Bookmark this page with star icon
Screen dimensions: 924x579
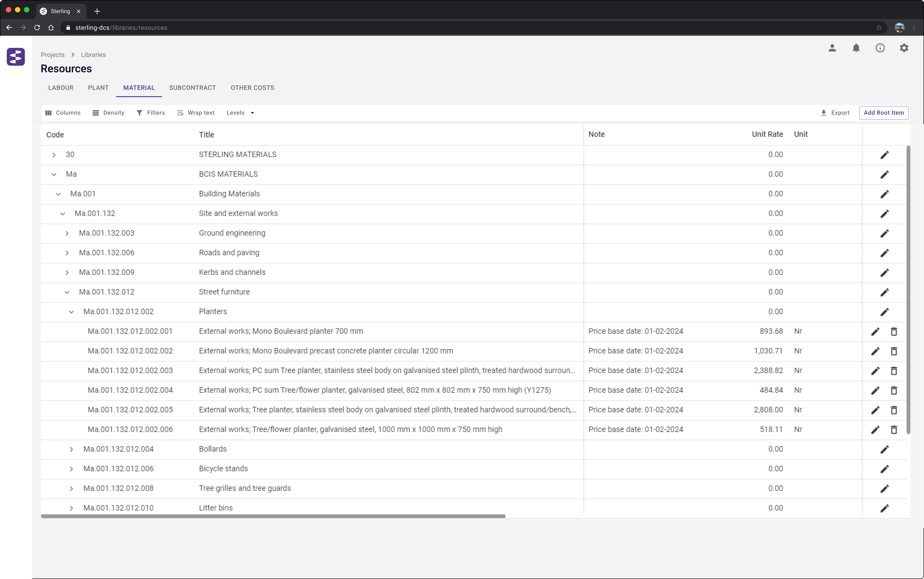(879, 28)
